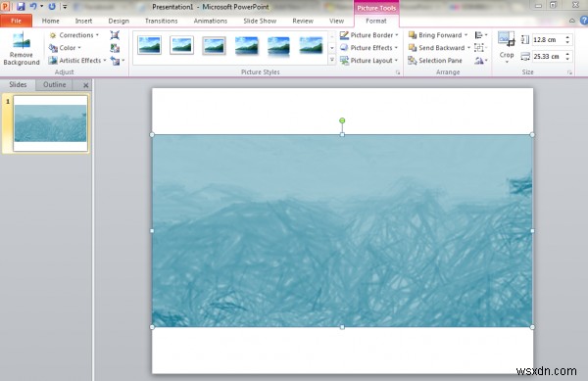This screenshot has height=381, width=588.
Task: Click the Remove Background button
Action: click(22, 49)
